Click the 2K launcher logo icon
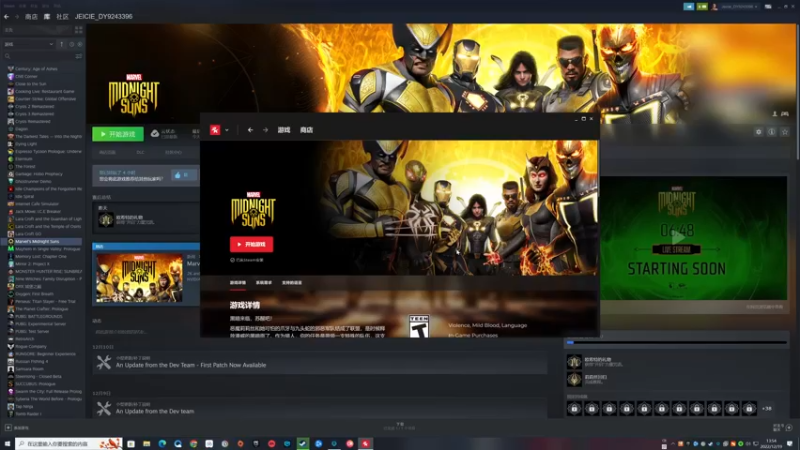The height and width of the screenshot is (450, 800). click(x=215, y=130)
